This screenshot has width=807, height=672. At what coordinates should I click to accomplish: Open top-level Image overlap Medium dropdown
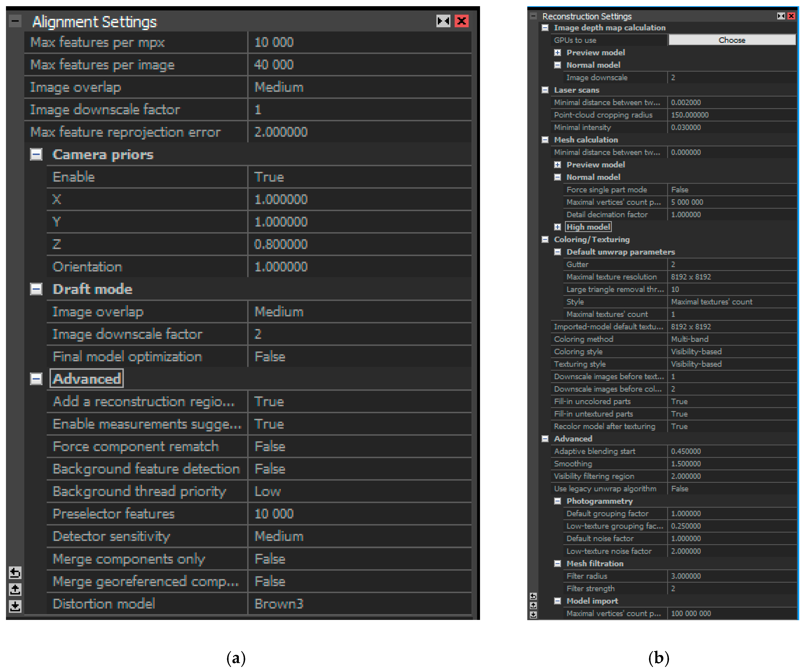[x=360, y=87]
